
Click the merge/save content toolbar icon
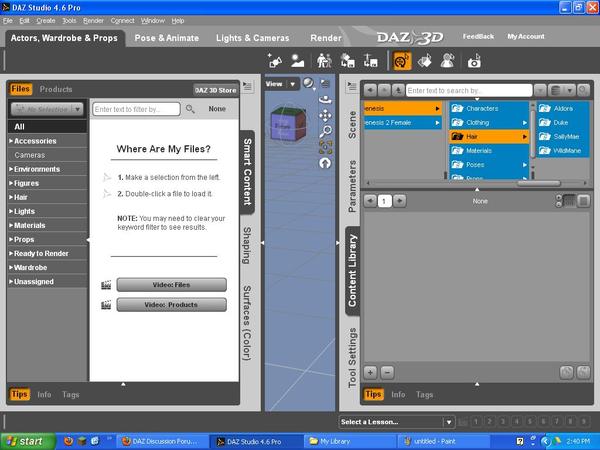coord(347,60)
